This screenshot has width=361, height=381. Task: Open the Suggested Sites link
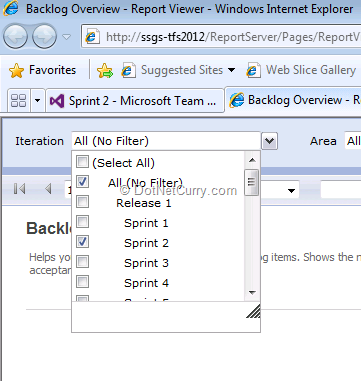click(x=182, y=70)
